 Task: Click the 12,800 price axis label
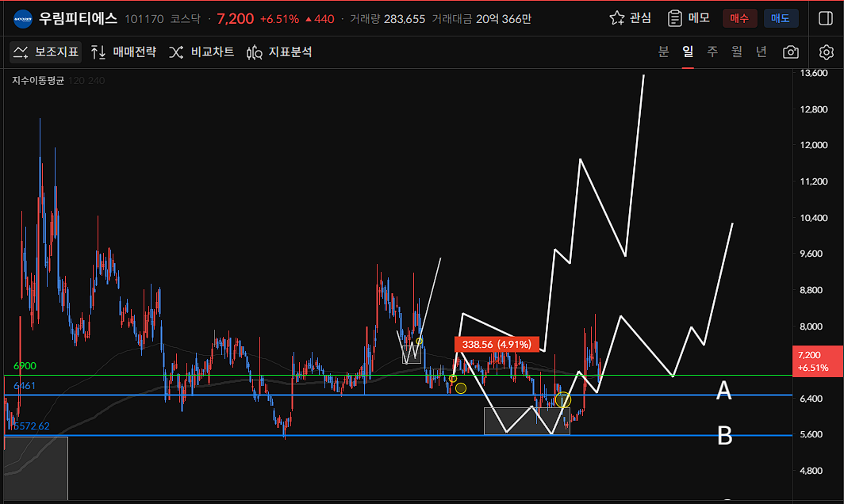[x=814, y=109]
